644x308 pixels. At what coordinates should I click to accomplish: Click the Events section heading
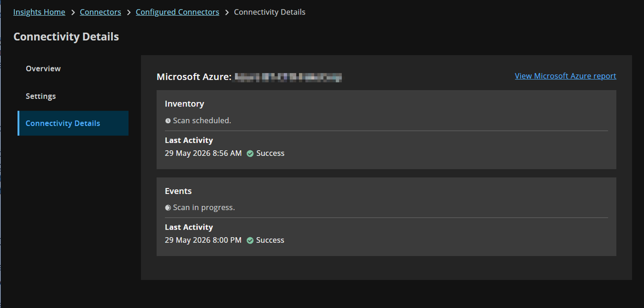pyautogui.click(x=178, y=191)
